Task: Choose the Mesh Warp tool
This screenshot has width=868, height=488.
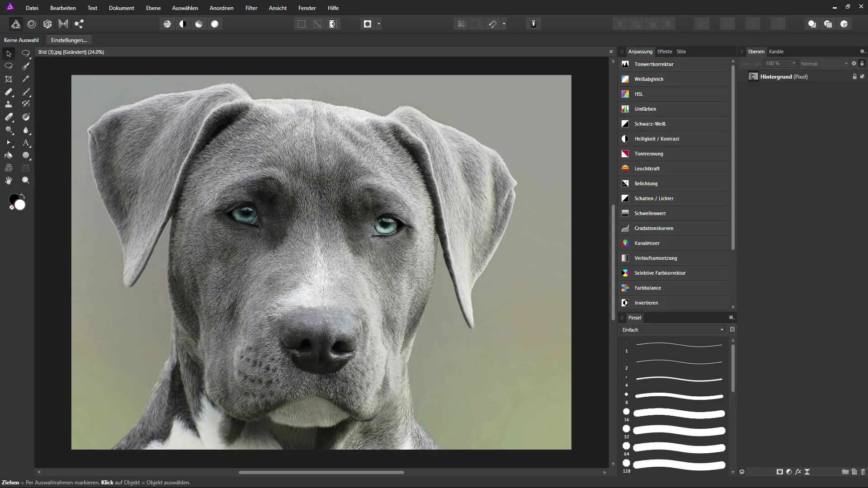Action: [9, 168]
